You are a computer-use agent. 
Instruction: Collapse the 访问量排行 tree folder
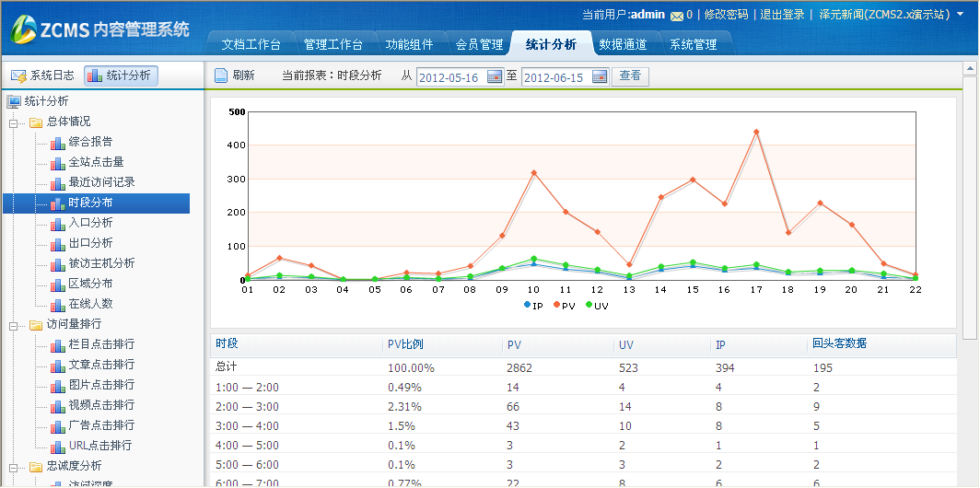[x=14, y=324]
